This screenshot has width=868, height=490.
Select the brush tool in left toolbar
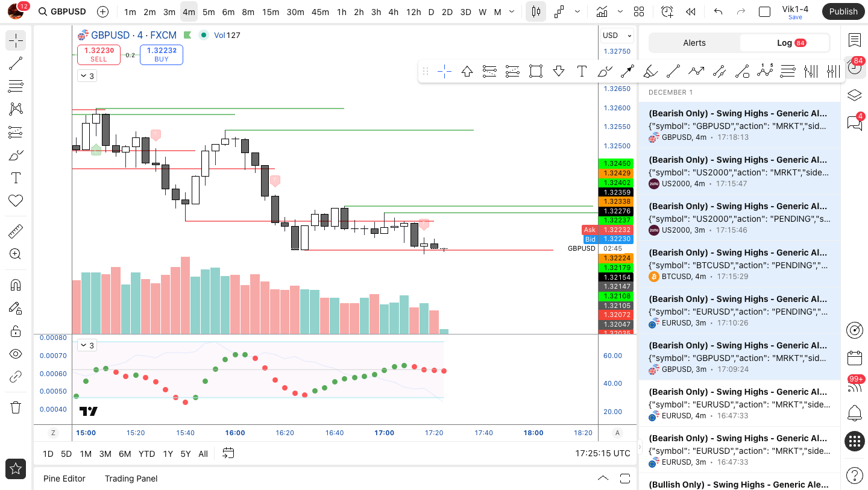[16, 155]
